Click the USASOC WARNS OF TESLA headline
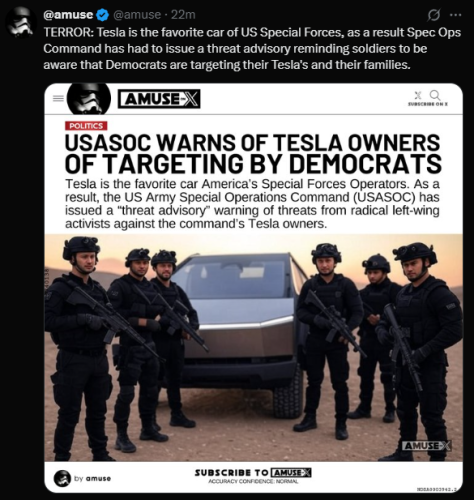 coord(253,154)
